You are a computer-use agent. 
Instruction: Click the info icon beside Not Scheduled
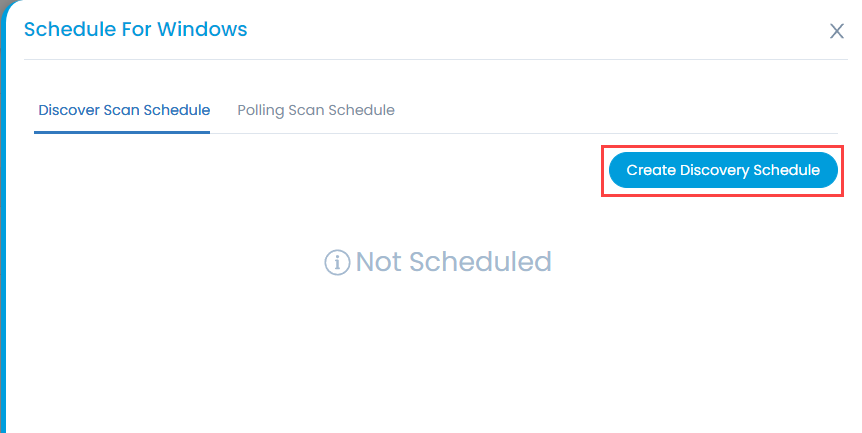pyautogui.click(x=337, y=262)
